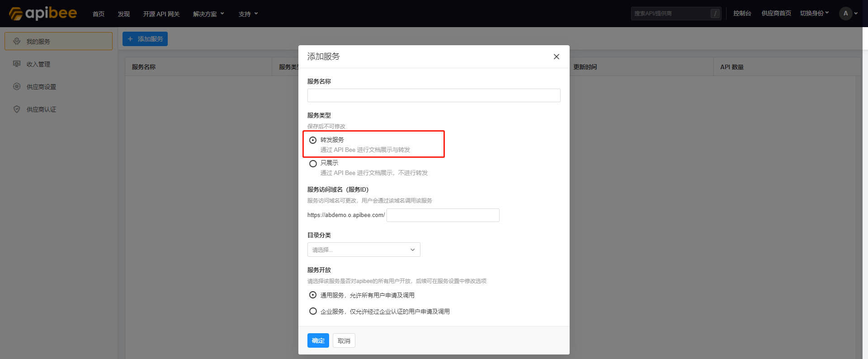Select the 转发服务 radio button
The height and width of the screenshot is (359, 868).
[313, 140]
